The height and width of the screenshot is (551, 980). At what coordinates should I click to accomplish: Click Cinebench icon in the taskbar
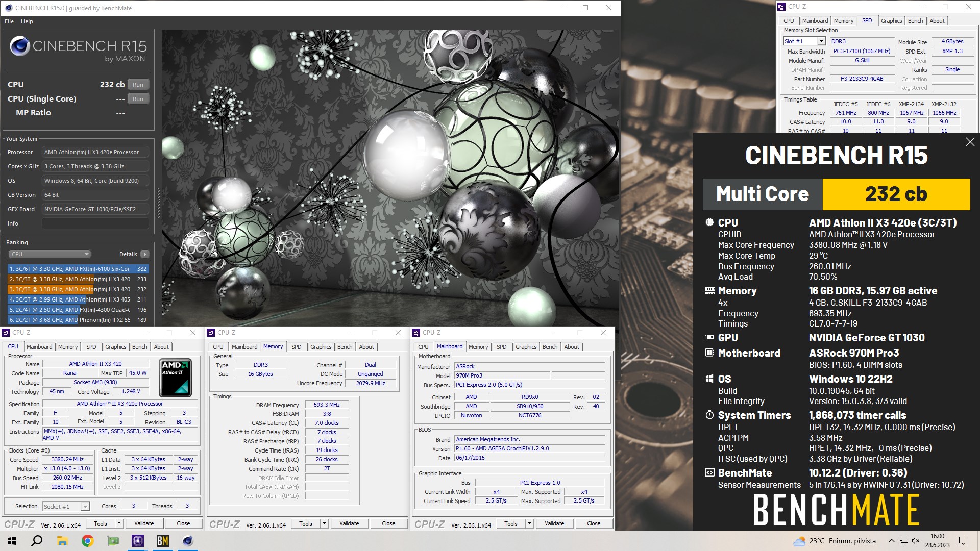click(x=188, y=541)
